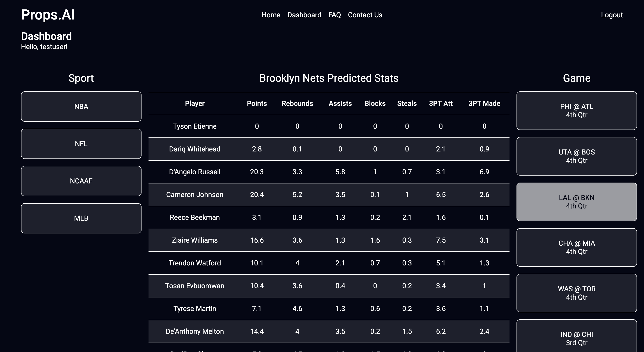Pick the MLB sport button
Screen dimensions: 644x352
(81, 218)
